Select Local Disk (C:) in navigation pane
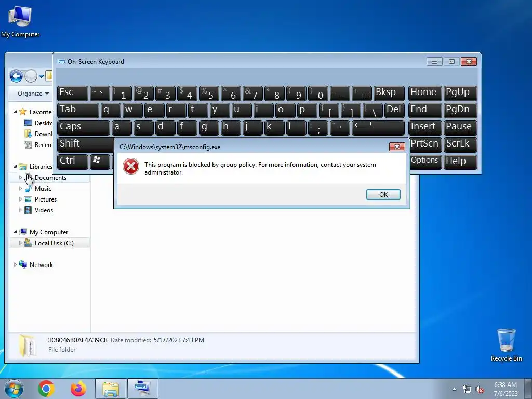Screen dimensions: 532x399 pyautogui.click(x=54, y=243)
